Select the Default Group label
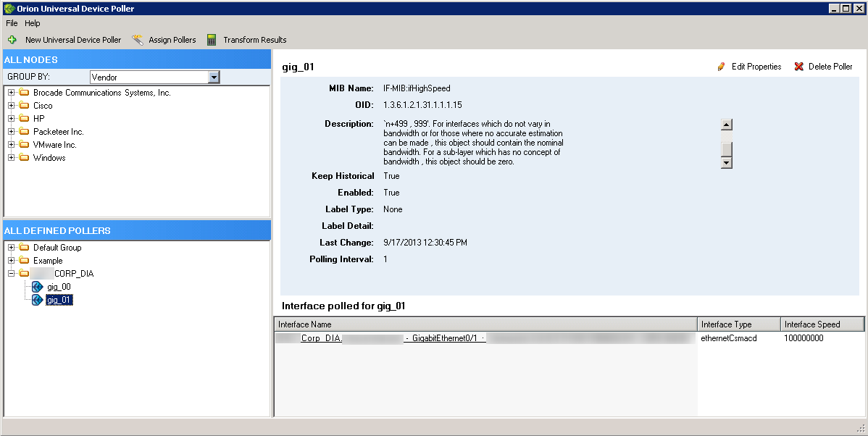Viewport: 868px width, 436px height. [57, 247]
